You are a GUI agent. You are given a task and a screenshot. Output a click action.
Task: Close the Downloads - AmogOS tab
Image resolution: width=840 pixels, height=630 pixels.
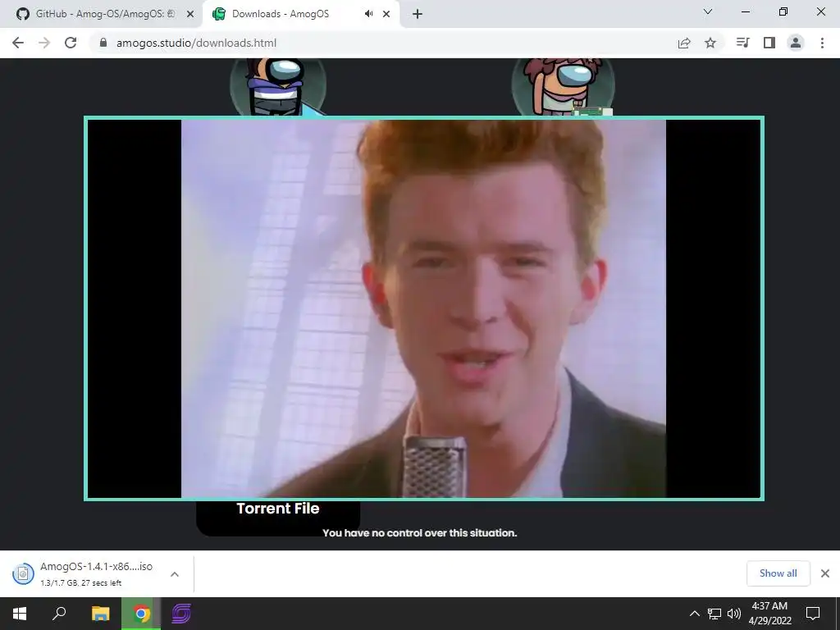coord(386,14)
